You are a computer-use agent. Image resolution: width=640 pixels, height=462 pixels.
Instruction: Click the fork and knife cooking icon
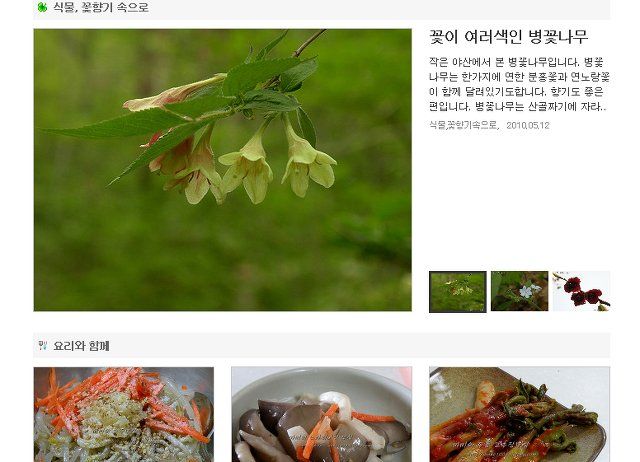pos(42,346)
